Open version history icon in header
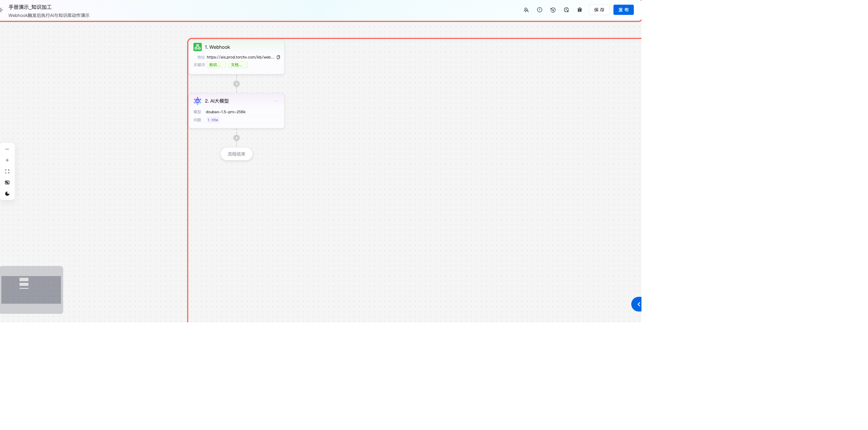This screenshot has height=430, width=868. (x=553, y=10)
